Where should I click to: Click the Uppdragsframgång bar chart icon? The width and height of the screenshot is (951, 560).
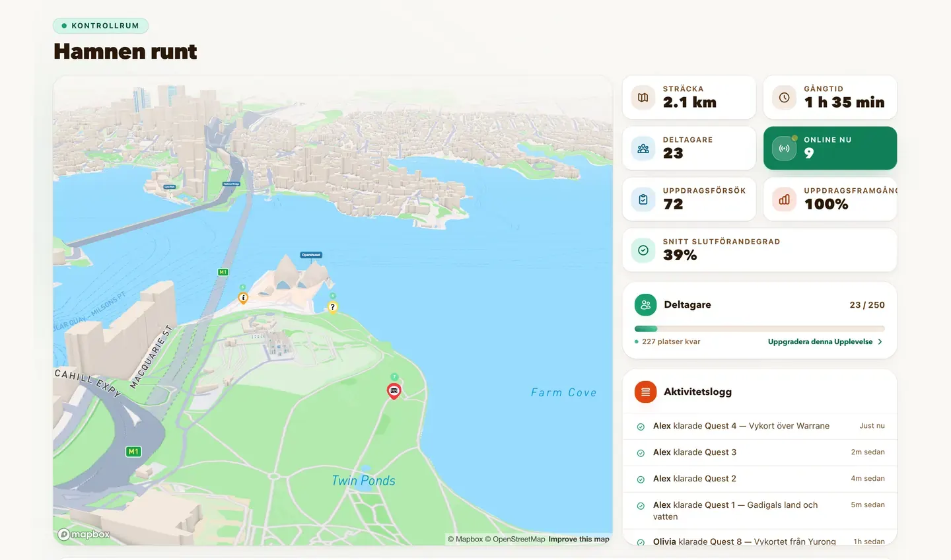pos(784,199)
